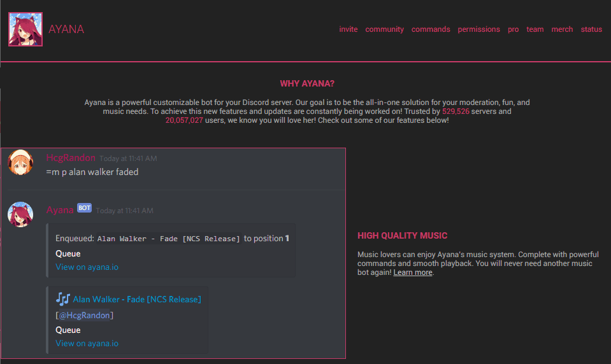Click the BOT badge next to Ayana
The width and height of the screenshot is (611, 364).
pos(84,208)
